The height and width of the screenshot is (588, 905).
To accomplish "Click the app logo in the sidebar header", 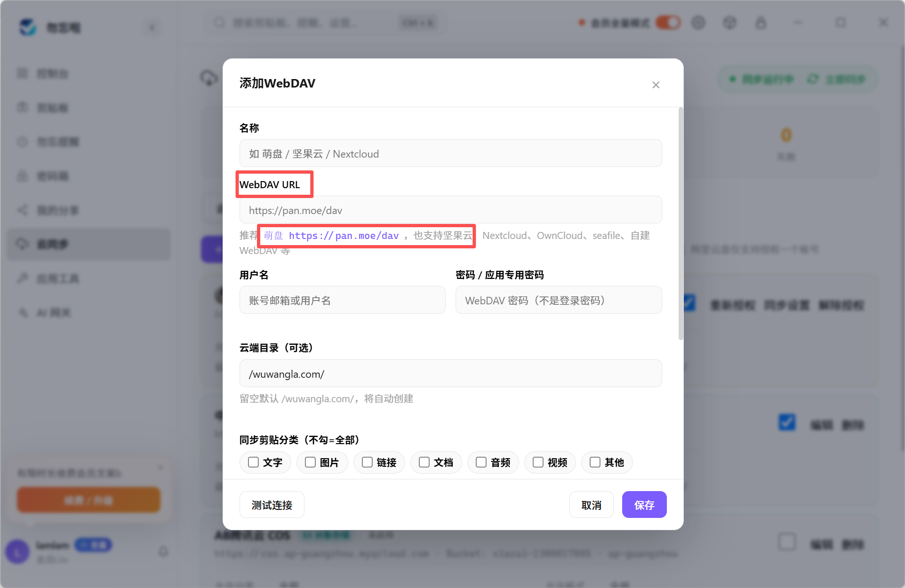I will (x=28, y=27).
